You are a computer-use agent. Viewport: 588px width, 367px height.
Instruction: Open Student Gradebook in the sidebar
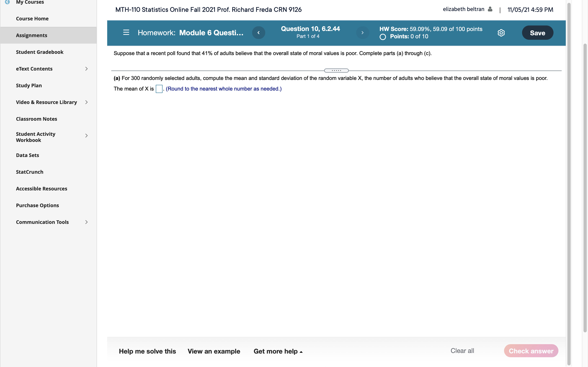click(x=40, y=52)
